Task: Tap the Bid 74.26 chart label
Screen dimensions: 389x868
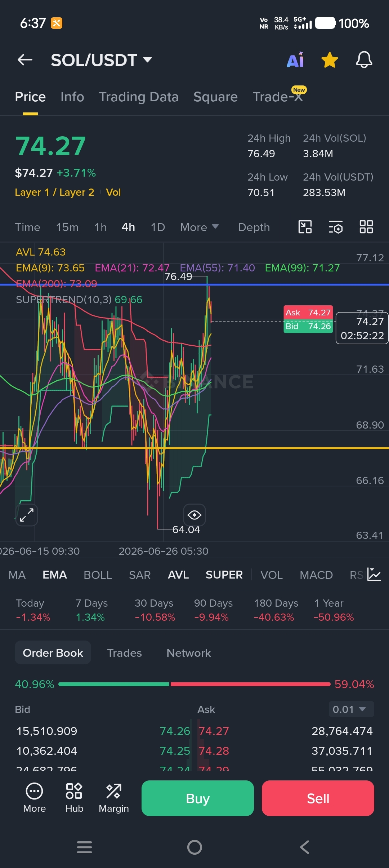Action: [308, 326]
